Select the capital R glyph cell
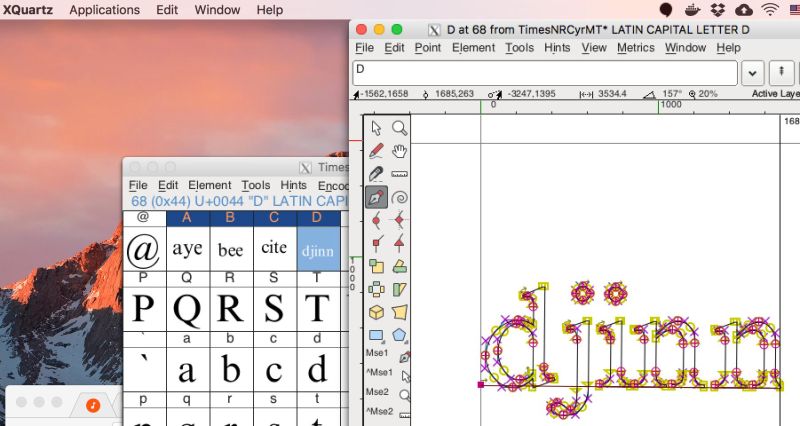 [x=231, y=309]
